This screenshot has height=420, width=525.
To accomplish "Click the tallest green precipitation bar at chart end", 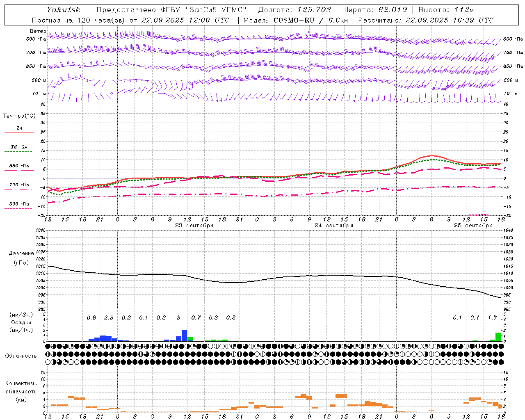I will [498, 337].
